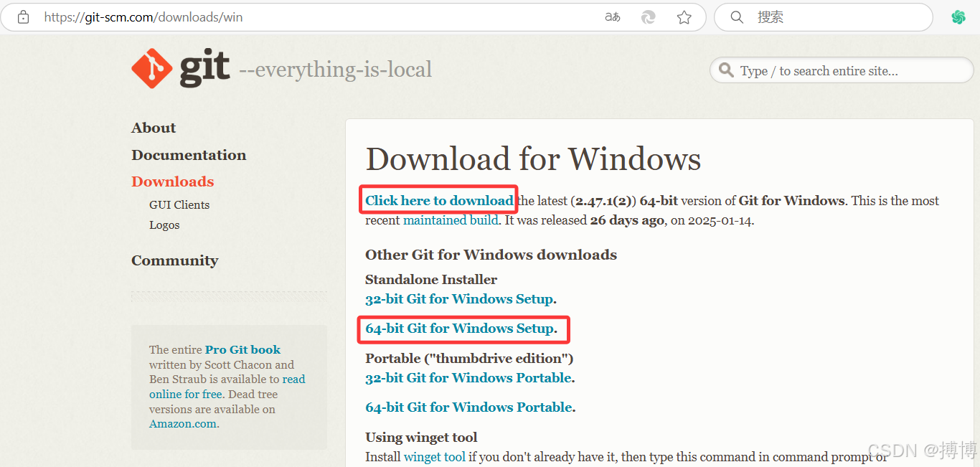This screenshot has width=980, height=467.
Task: Download 64-bit Git for Windows Portable
Action: [468, 407]
